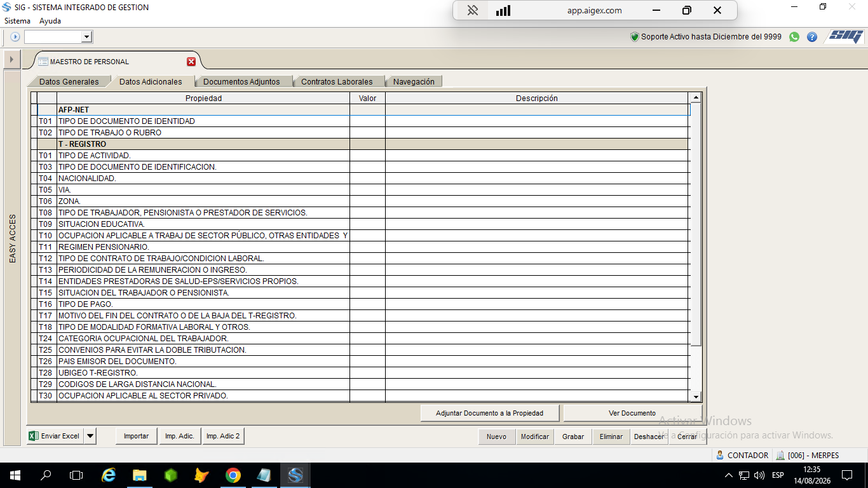Image resolution: width=868 pixels, height=488 pixels.
Task: Open the Enviar Excel dropdown arrow
Action: tap(90, 436)
